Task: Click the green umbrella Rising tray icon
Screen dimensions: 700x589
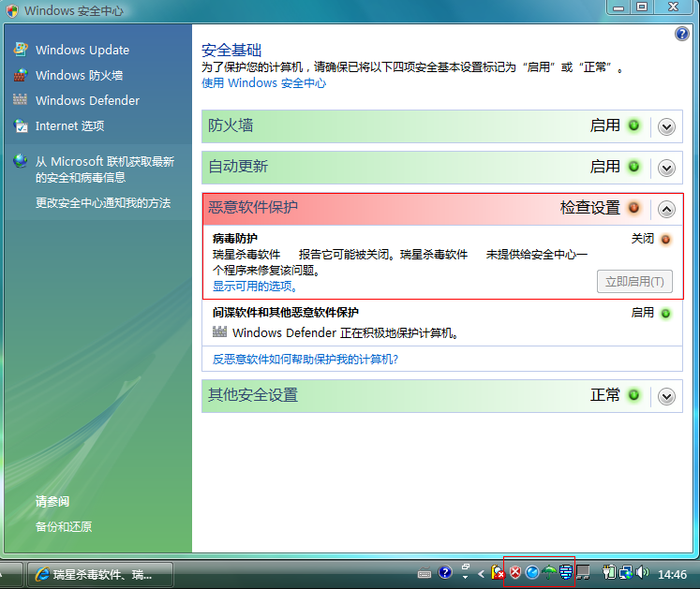Action: [x=549, y=572]
